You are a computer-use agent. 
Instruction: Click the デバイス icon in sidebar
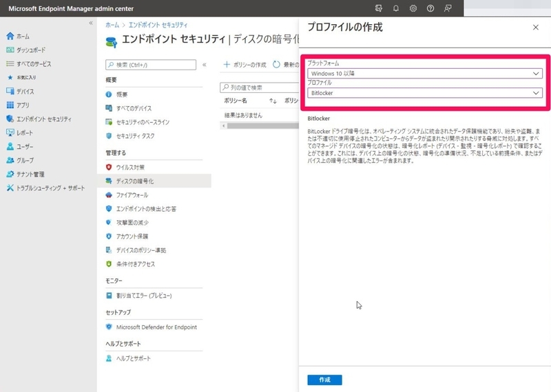pyautogui.click(x=10, y=92)
